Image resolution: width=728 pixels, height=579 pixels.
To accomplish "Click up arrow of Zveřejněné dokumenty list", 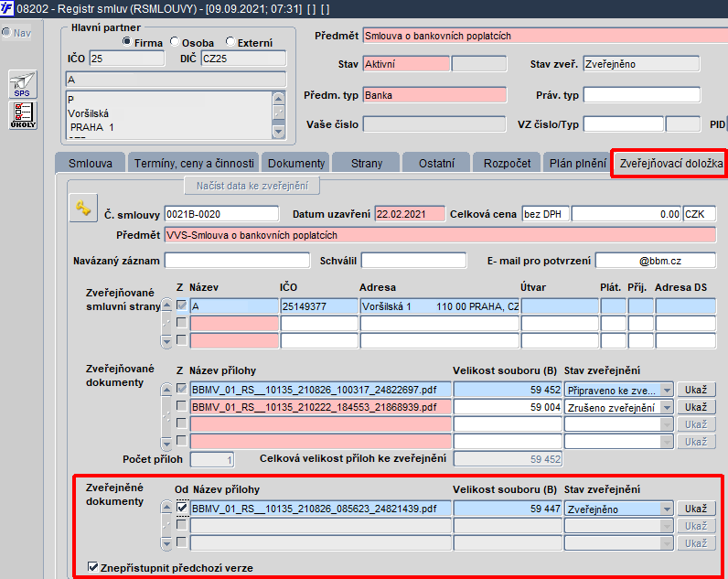I will pyautogui.click(x=166, y=508).
